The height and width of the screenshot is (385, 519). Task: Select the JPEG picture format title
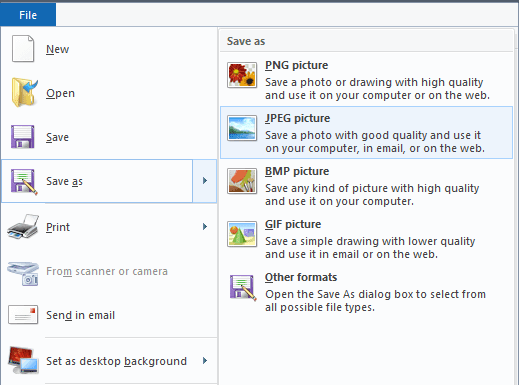click(297, 118)
